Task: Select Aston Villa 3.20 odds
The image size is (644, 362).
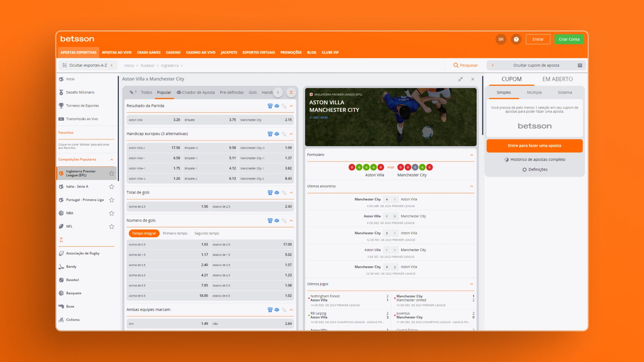Action: [x=154, y=120]
